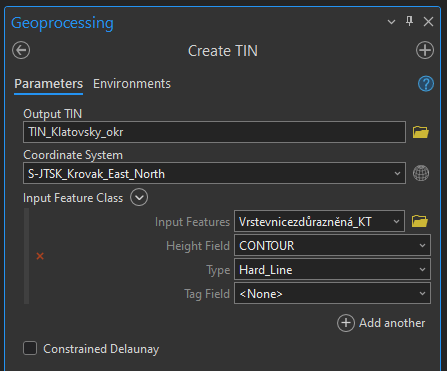Click the Height Field label

tap(198, 246)
